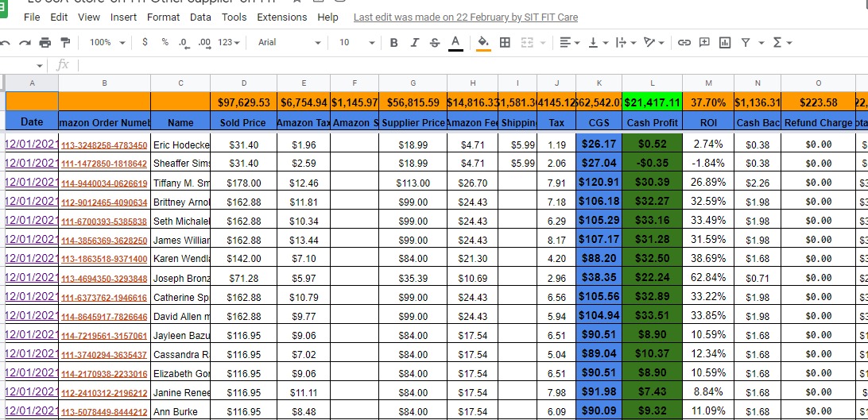This screenshot has width=868, height=420.
Task: Open the last edit history link
Action: pos(466,17)
